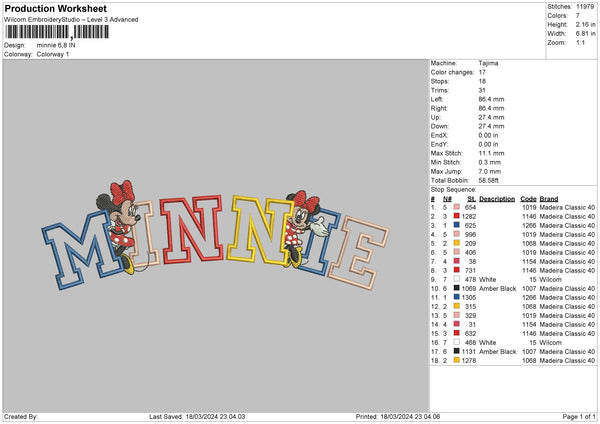Click the black swatch for stop 10 Amber Black
This screenshot has height=424, width=600.
[455, 287]
